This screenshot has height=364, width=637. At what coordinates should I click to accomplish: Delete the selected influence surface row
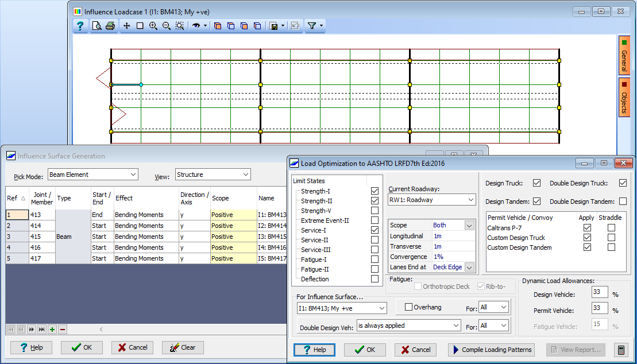(x=63, y=330)
